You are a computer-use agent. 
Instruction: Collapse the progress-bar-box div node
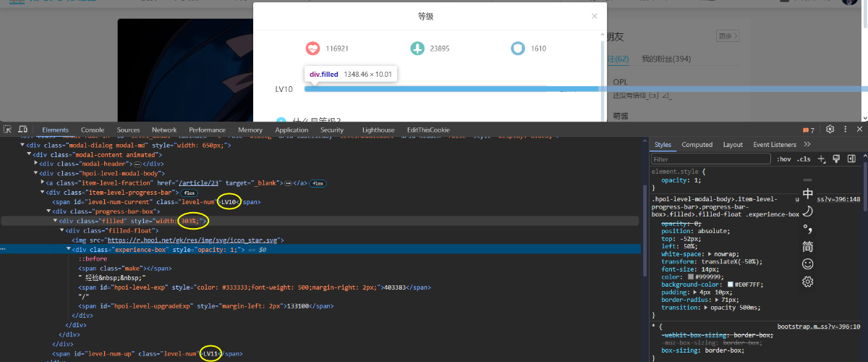(x=48, y=211)
